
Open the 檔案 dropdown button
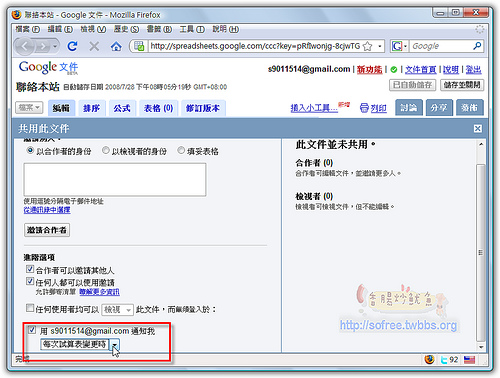click(29, 108)
